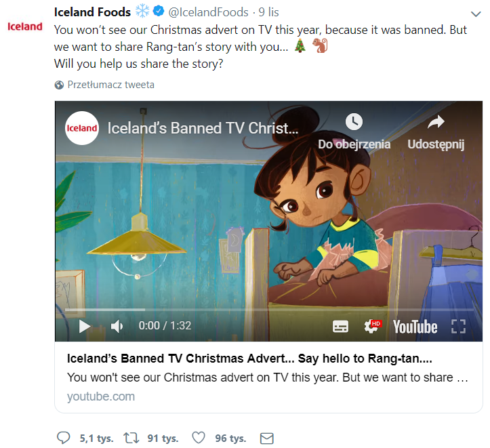Play the Iceland Christmas advert video
Viewport: 490px width, 448px height.
(x=85, y=327)
